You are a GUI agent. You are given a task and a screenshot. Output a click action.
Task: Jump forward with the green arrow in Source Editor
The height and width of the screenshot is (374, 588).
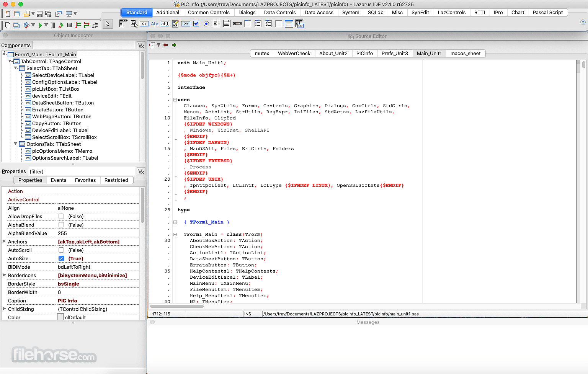pos(174,45)
